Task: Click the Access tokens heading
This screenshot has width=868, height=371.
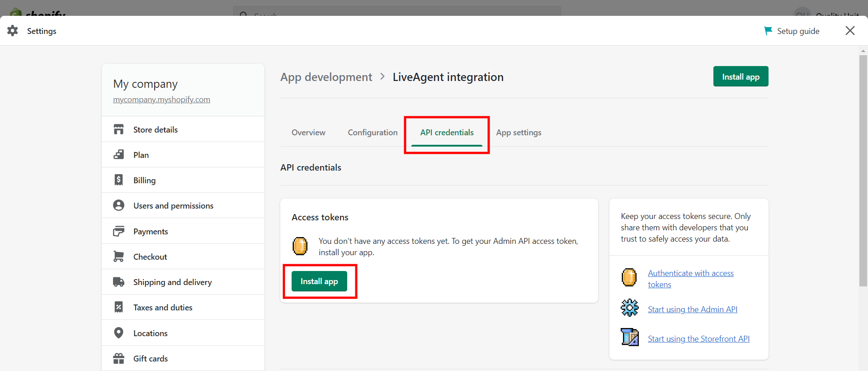Action: pyautogui.click(x=320, y=217)
